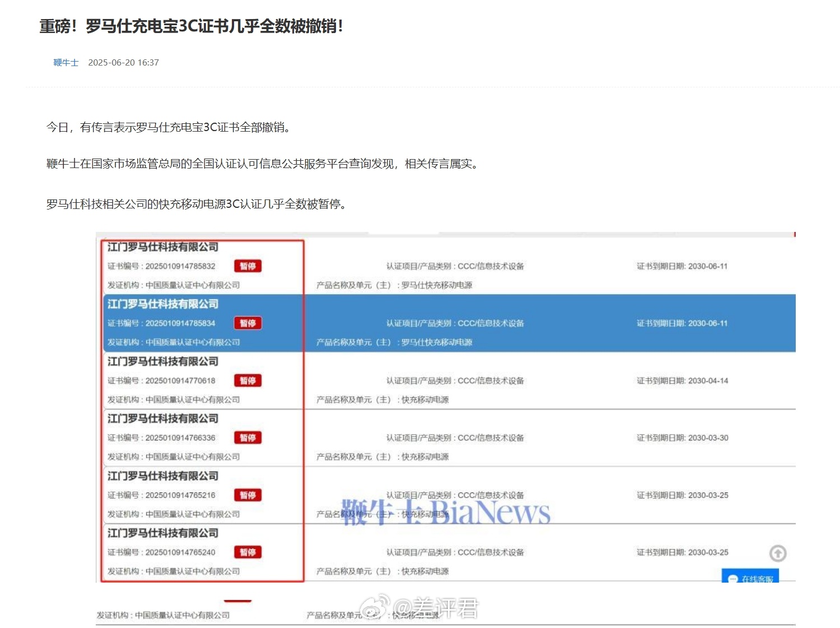Click the 暂停 badge for certificate 2025010914785832
This screenshot has width=840, height=628.
(248, 266)
